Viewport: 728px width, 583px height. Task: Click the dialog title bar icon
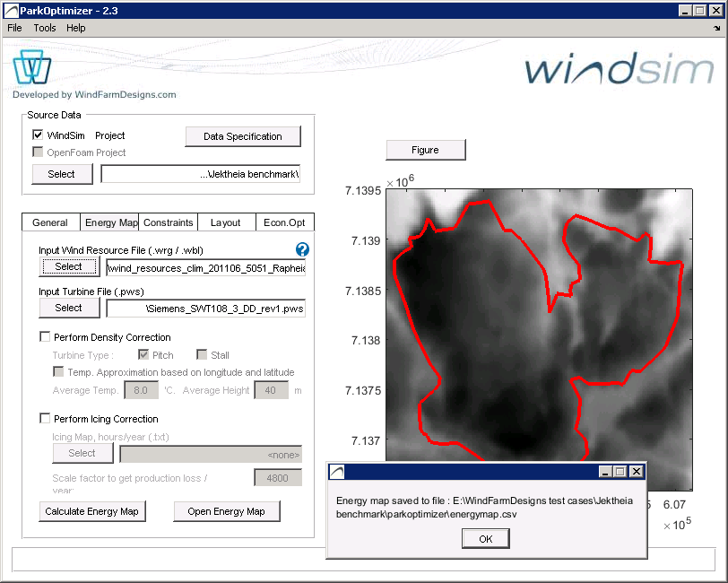pos(336,472)
